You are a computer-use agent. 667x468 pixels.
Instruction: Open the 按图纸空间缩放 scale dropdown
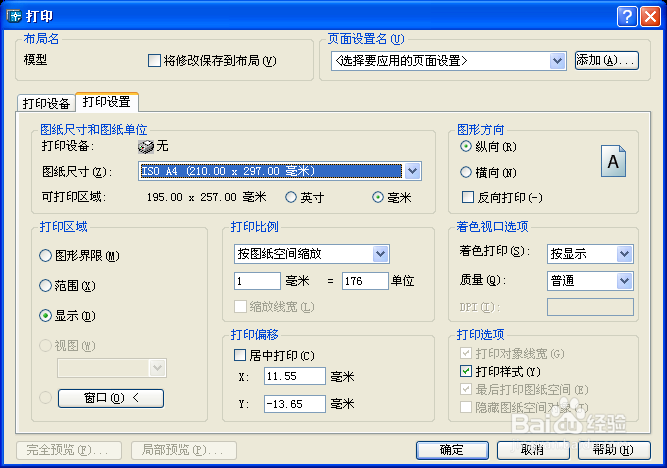coord(380,254)
